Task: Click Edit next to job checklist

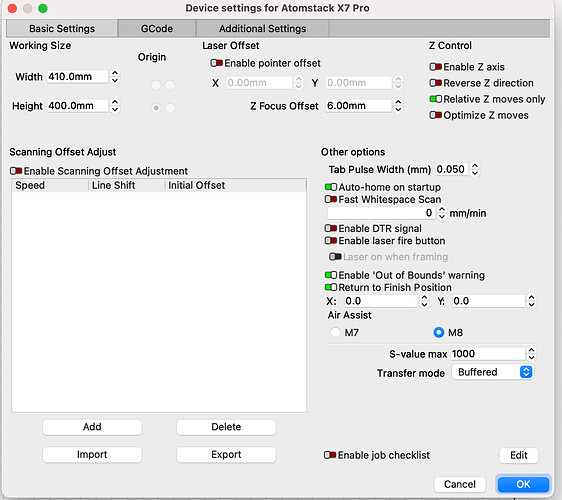Action: tap(519, 455)
